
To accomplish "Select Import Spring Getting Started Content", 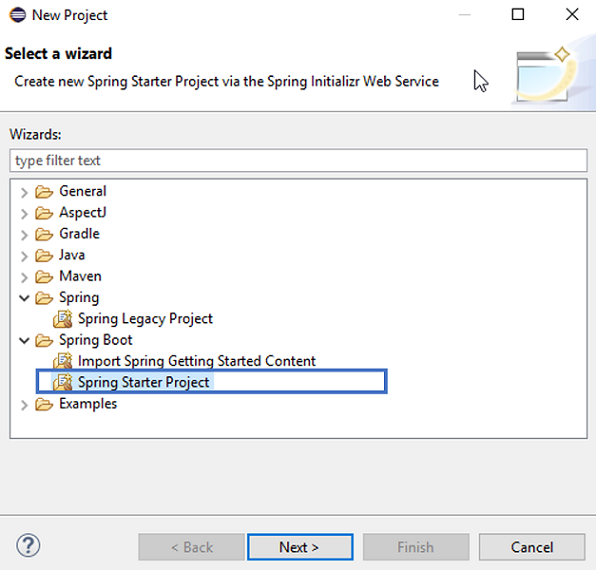I will click(197, 361).
